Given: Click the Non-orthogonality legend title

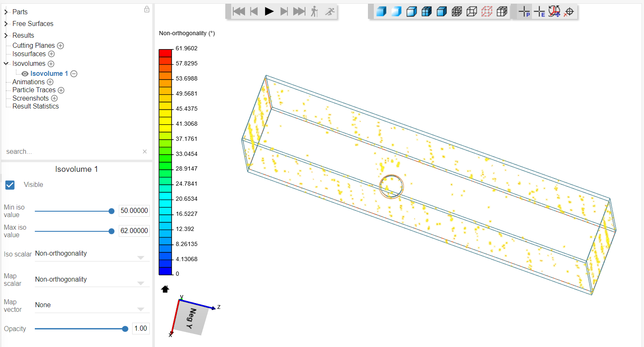Looking at the screenshot, I should point(187,33).
